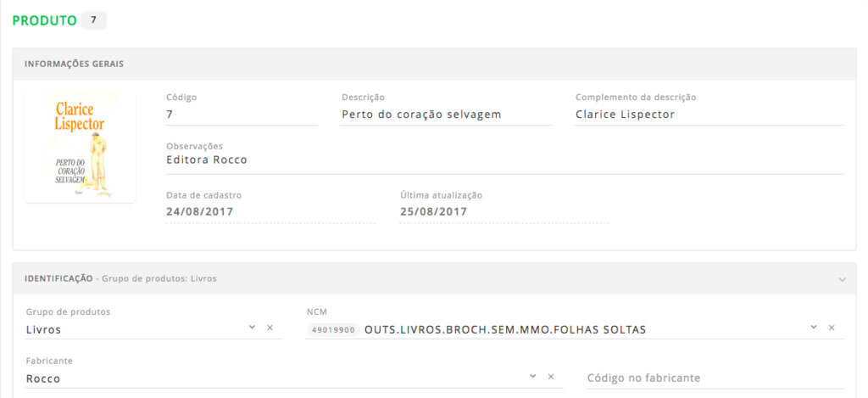Open the Grupo de produtos dropdown
868x398 pixels.
[252, 327]
